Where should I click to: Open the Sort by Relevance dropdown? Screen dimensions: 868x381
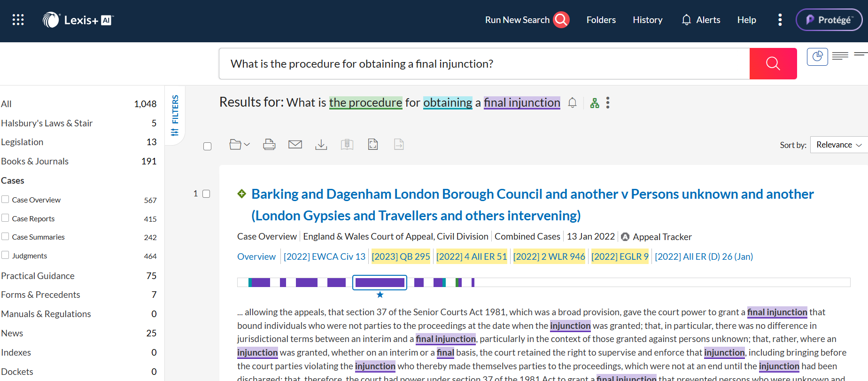click(838, 145)
